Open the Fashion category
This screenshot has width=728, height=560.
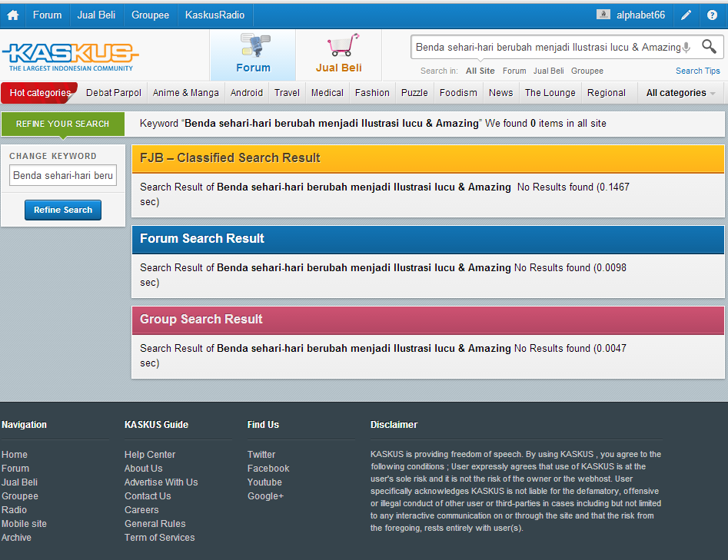point(372,93)
